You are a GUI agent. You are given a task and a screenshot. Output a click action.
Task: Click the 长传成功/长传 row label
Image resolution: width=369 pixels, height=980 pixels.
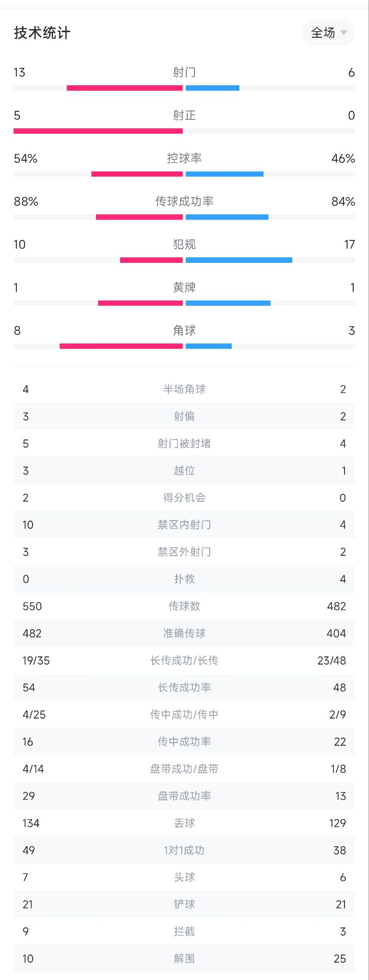(x=184, y=660)
